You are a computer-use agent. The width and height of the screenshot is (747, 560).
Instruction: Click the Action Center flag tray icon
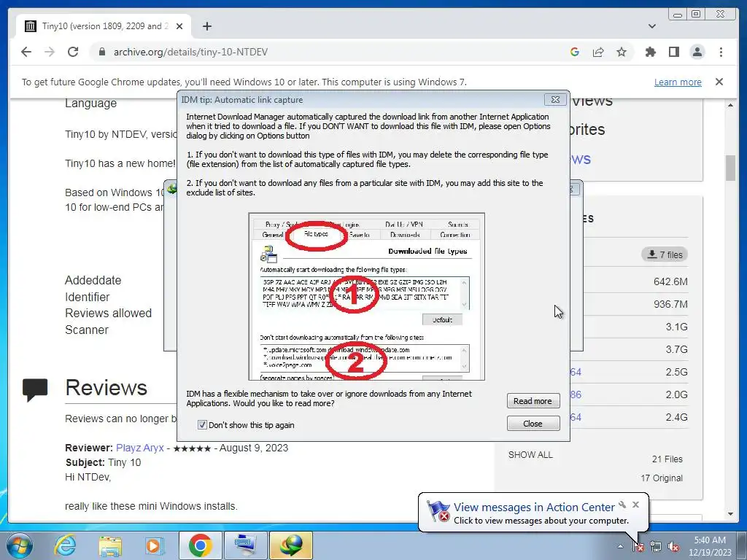(x=638, y=546)
